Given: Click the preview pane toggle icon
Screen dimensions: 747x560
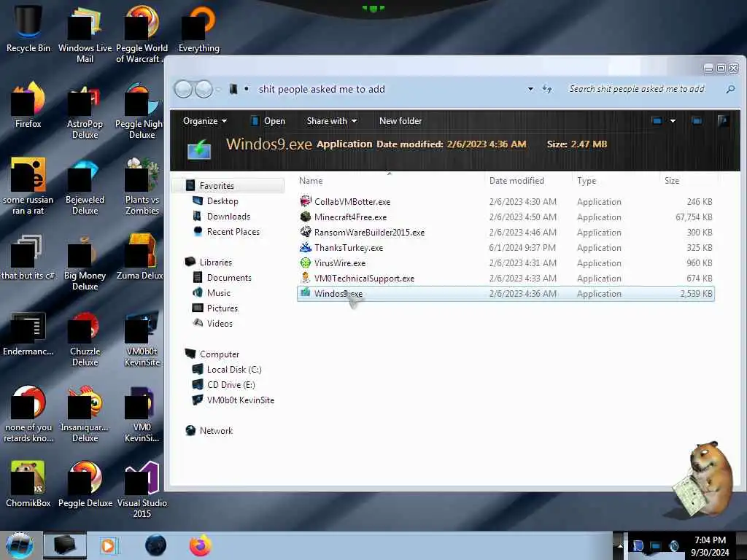Looking at the screenshot, I should pyautogui.click(x=697, y=121).
